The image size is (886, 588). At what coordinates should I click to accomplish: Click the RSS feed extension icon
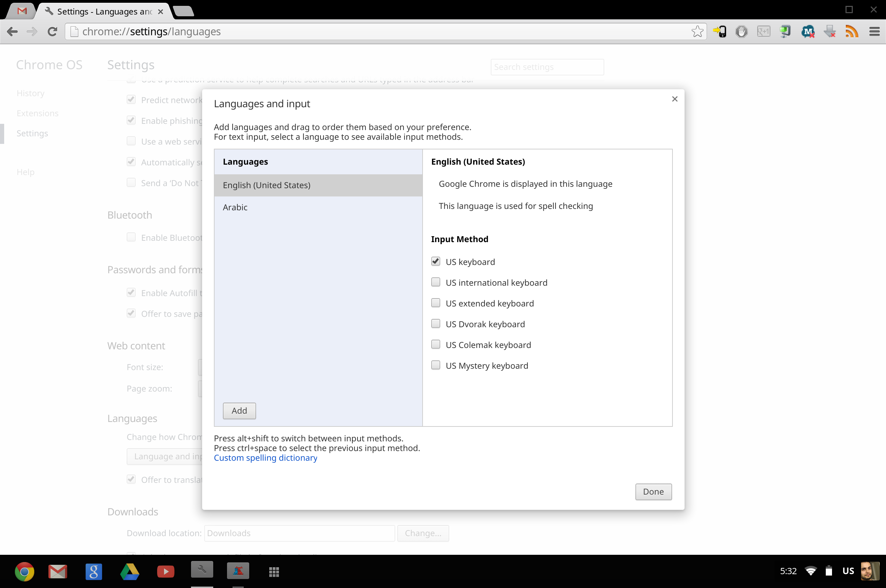pos(852,32)
